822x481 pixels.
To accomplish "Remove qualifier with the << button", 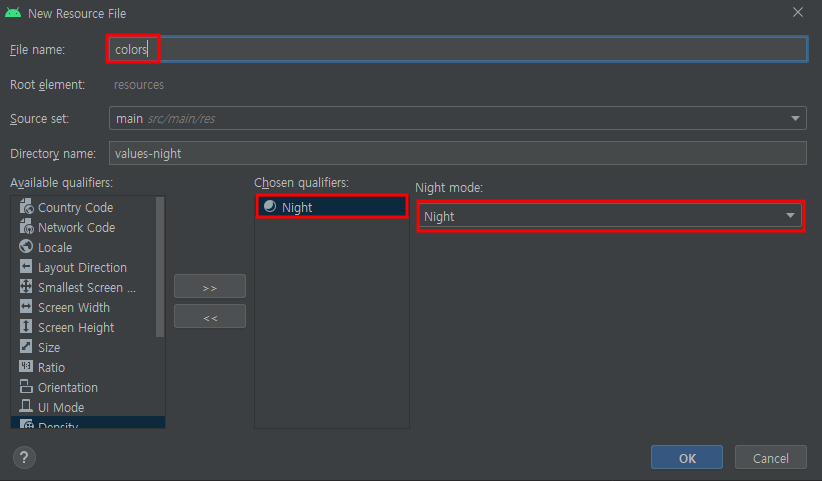I will point(210,316).
